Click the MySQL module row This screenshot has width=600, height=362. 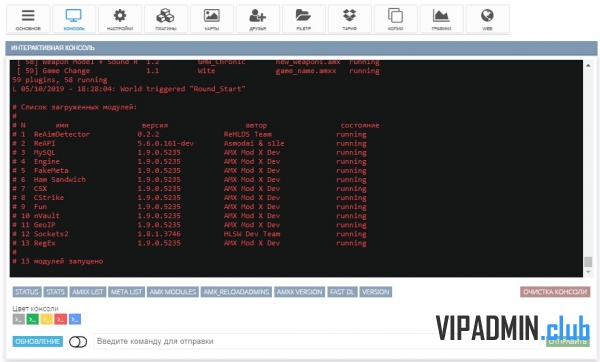click(189, 152)
